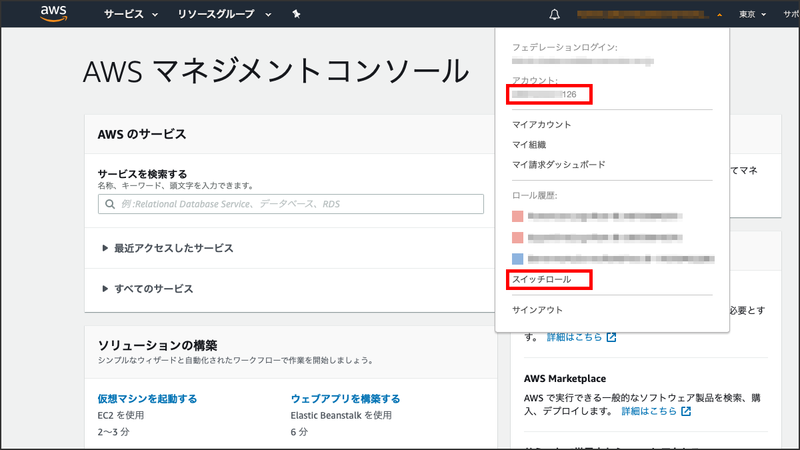Click the account number ending 126
The height and width of the screenshot is (450, 800).
[x=544, y=94]
